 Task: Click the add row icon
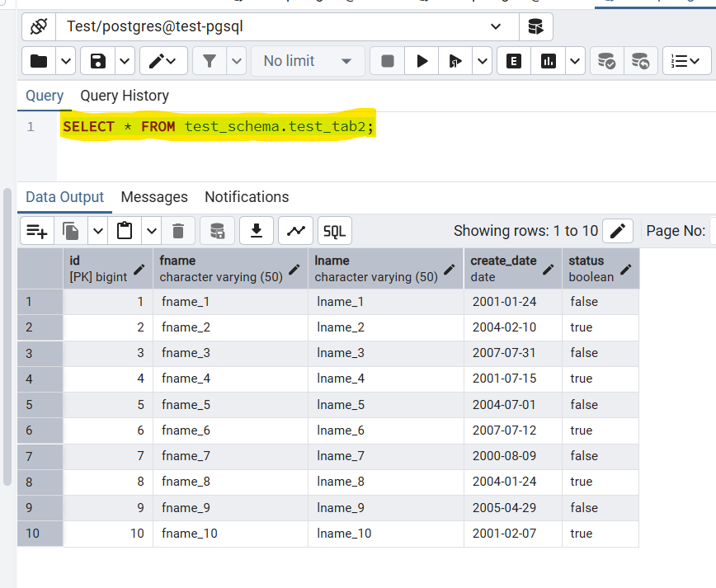[x=37, y=231]
